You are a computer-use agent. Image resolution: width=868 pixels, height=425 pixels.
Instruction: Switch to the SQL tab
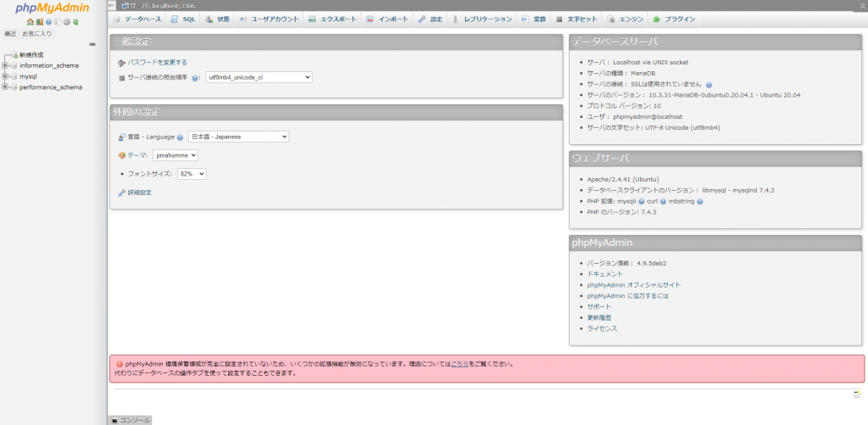tap(183, 20)
